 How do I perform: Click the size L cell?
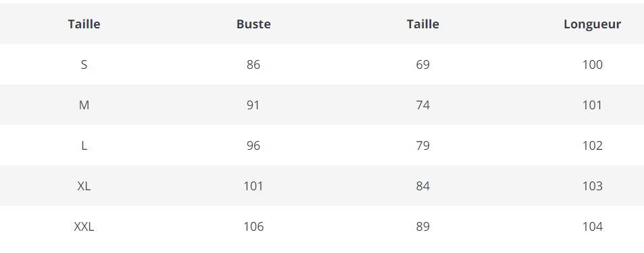point(84,146)
